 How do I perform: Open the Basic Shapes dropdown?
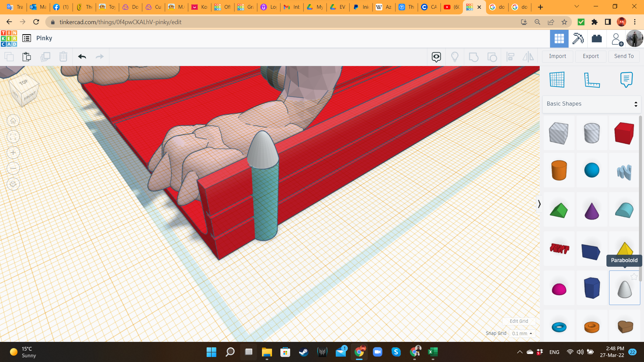[591, 104]
